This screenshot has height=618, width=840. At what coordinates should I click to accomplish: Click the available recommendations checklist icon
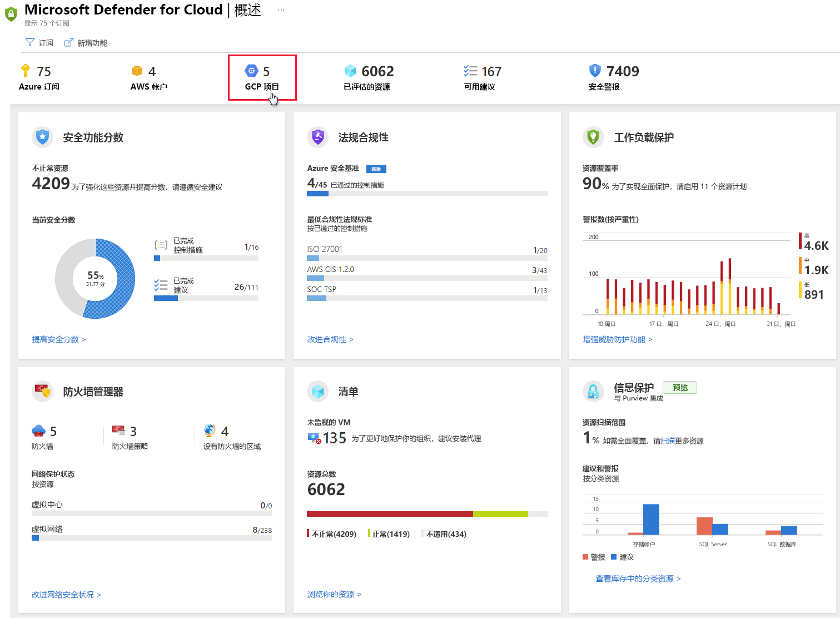470,71
